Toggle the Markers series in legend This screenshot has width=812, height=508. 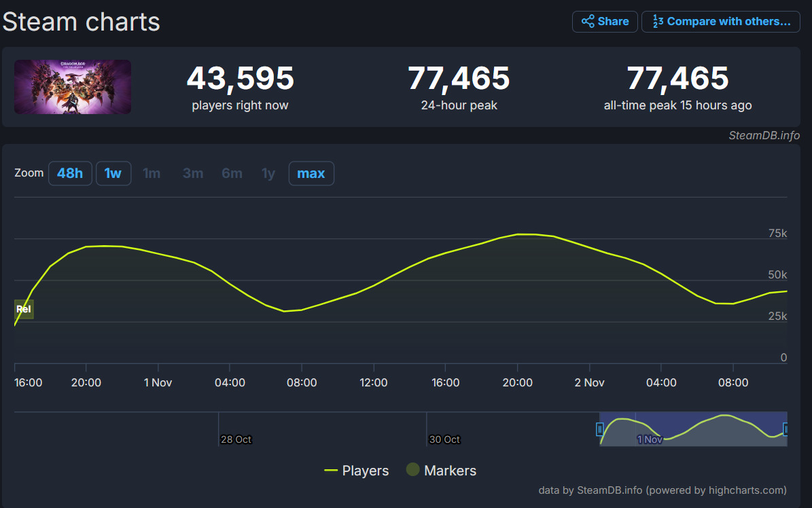[x=441, y=471]
